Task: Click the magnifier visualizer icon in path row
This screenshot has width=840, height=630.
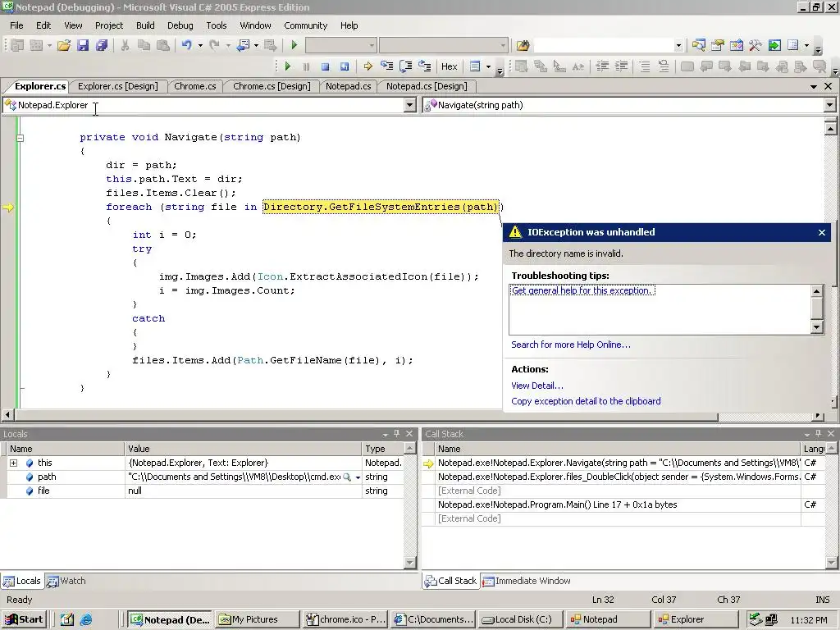Action: click(x=347, y=477)
